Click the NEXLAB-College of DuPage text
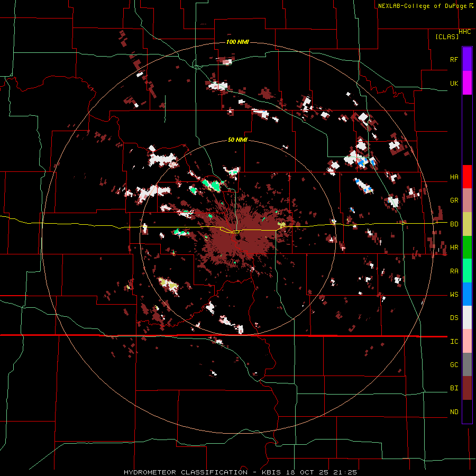Viewport: 476px width, 476px height. click(x=422, y=6)
